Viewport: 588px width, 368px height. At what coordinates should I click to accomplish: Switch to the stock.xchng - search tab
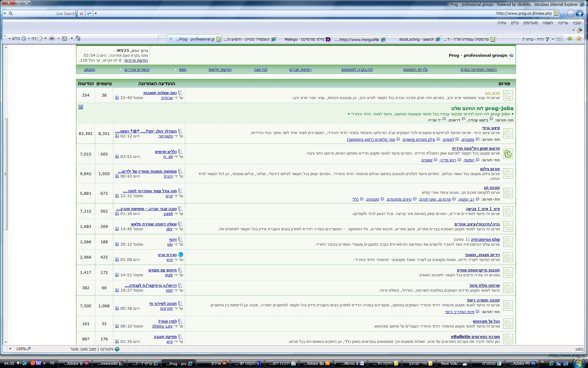pos(416,39)
